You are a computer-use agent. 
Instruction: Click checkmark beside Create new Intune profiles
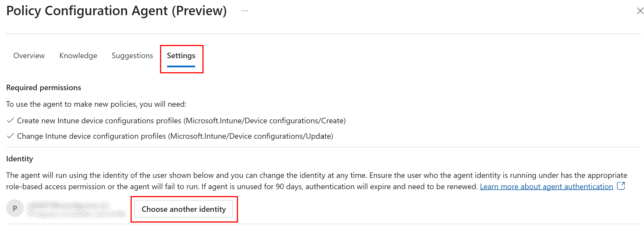click(10, 121)
